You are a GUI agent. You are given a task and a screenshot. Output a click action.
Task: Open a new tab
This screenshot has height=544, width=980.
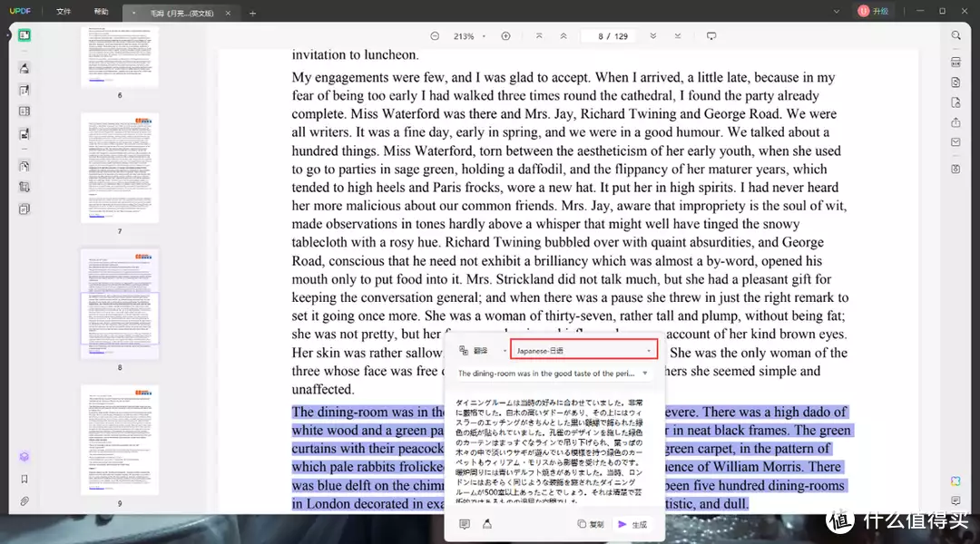point(252,13)
